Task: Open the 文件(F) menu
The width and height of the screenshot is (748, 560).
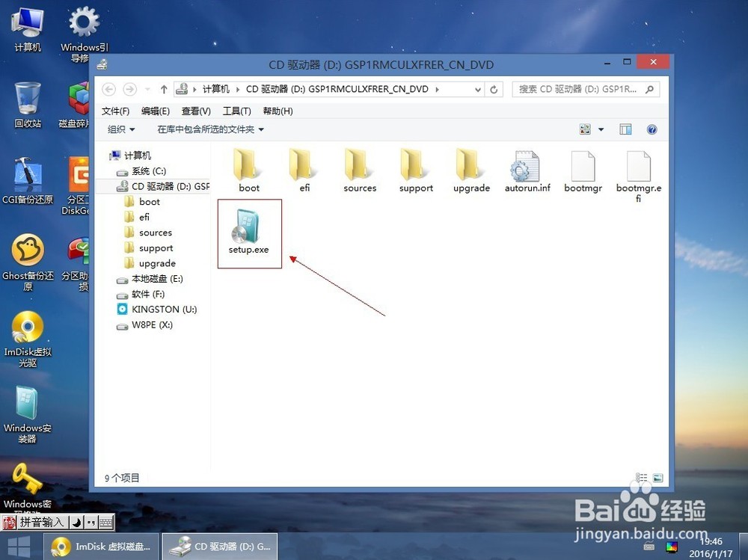Action: (115, 111)
